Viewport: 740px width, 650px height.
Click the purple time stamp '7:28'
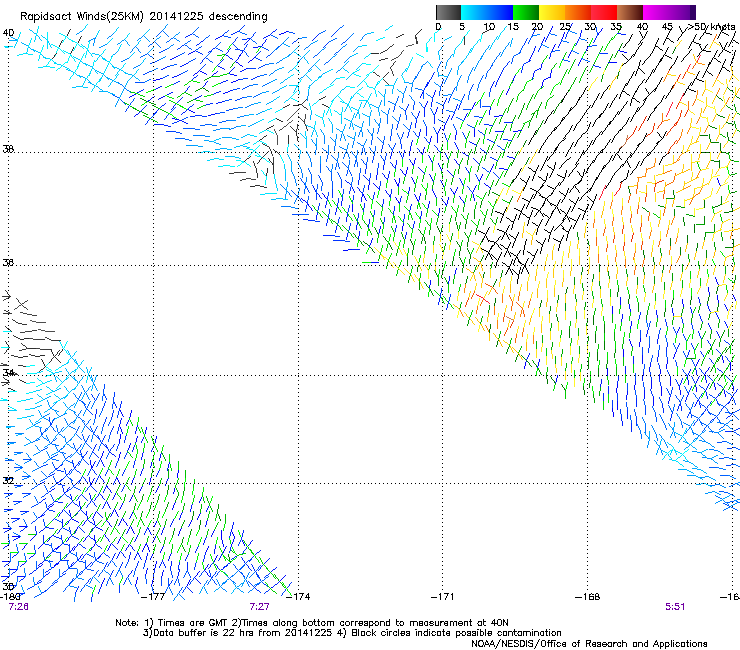point(19,607)
